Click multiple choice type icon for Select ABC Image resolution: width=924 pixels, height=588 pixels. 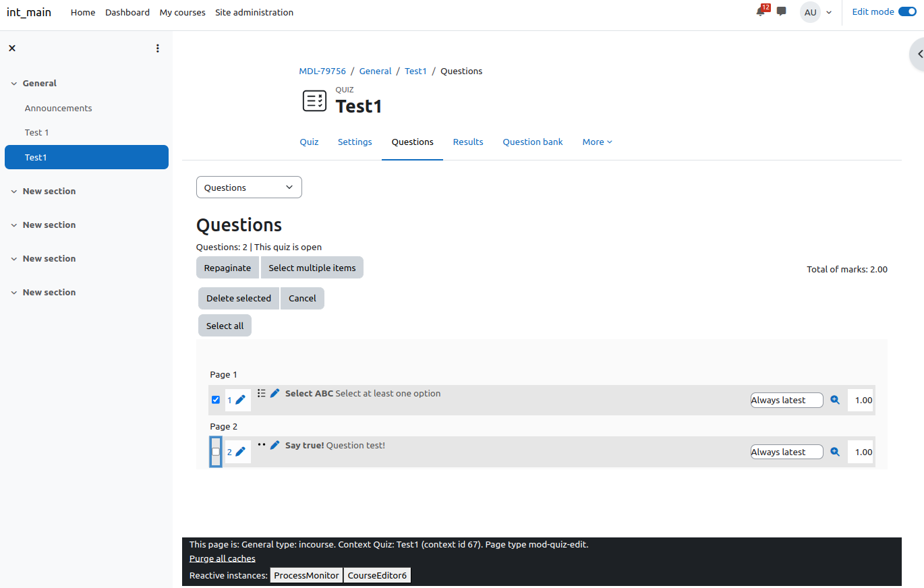click(x=262, y=393)
